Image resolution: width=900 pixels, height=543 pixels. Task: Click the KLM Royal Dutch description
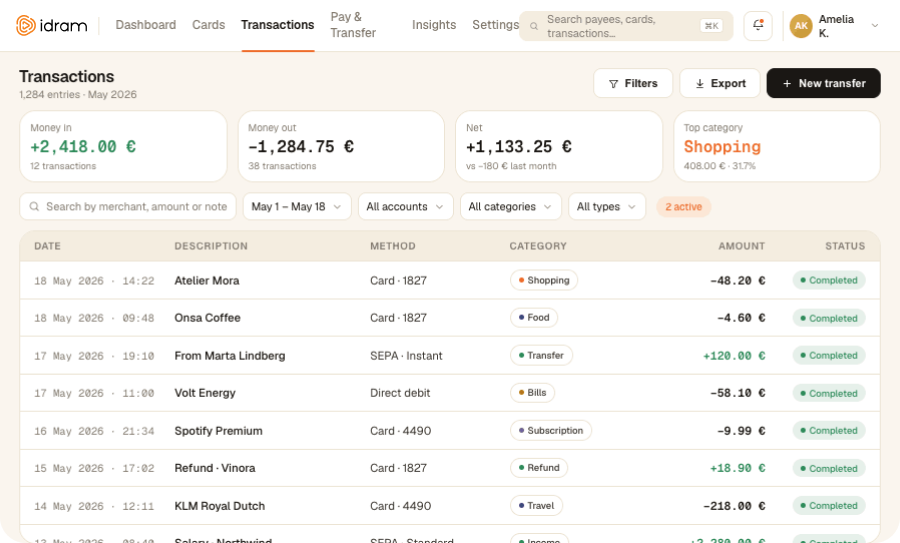point(220,506)
